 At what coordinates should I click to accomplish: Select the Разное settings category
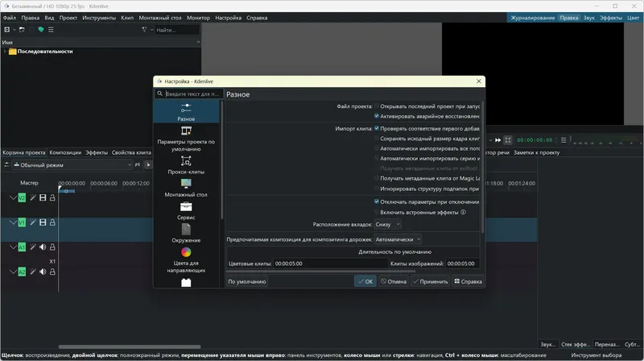(186, 112)
